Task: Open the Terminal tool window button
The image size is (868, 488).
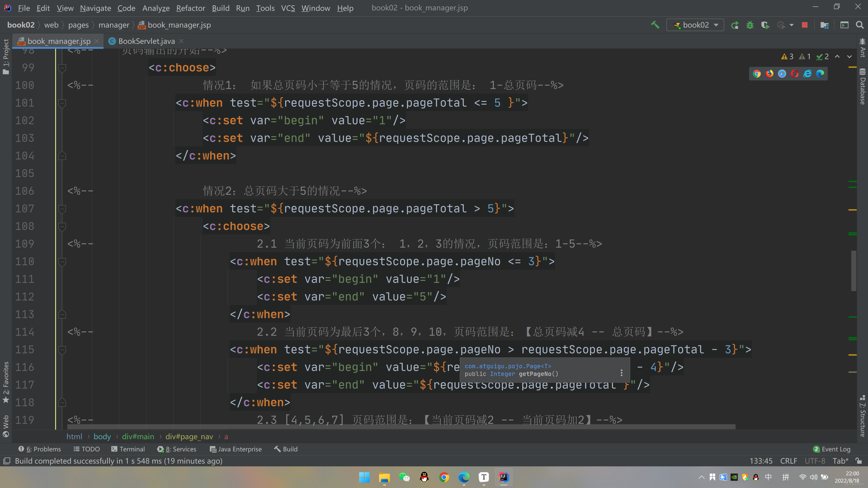Action: click(x=128, y=449)
